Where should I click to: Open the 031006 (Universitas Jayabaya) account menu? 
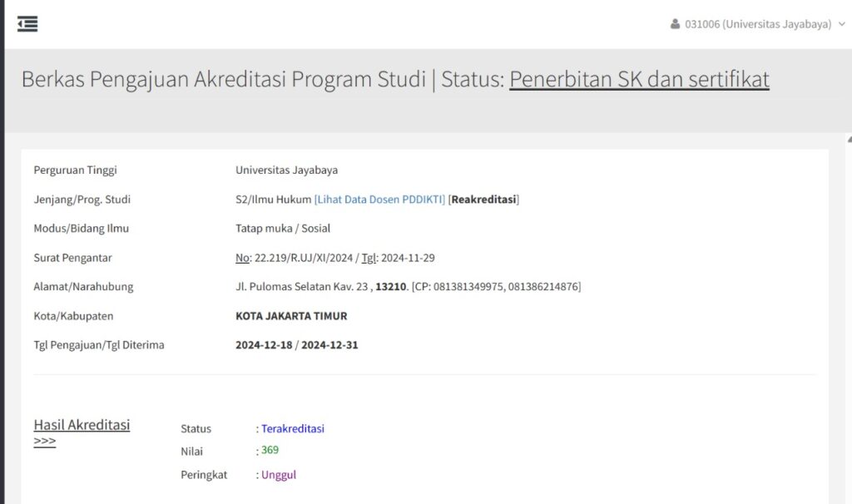pyautogui.click(x=757, y=24)
